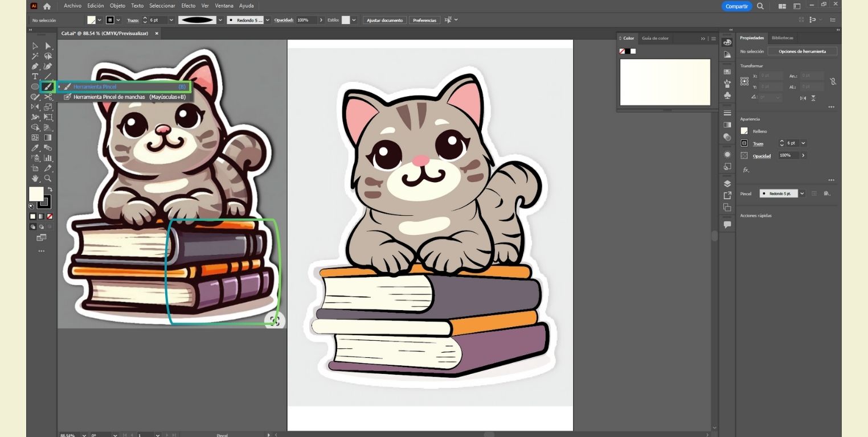
Task: Select the Curvature tool
Action: 48,66
